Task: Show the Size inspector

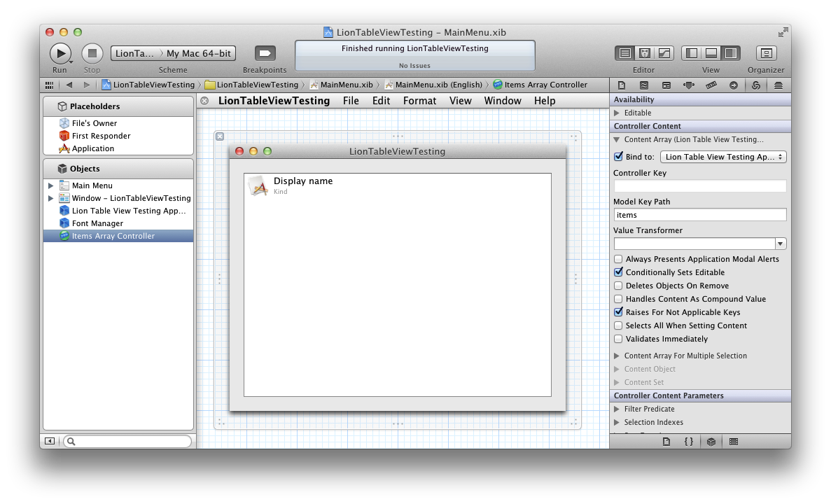Action: click(711, 85)
